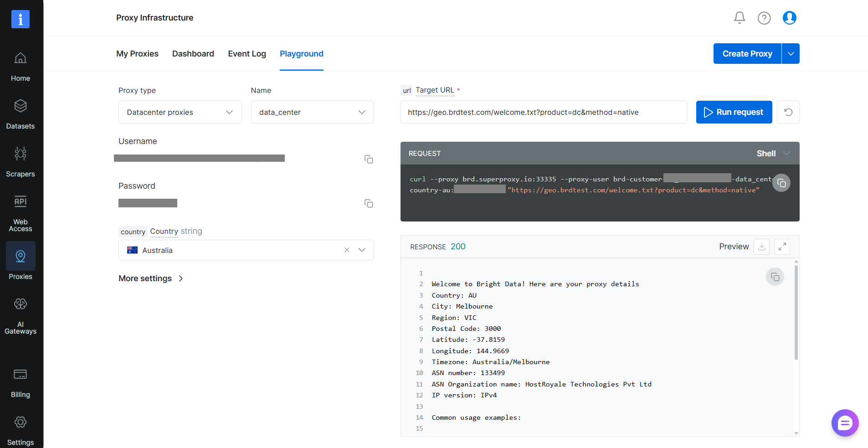Open the chat support bubble
This screenshot has height=448, width=868.
coord(845,423)
